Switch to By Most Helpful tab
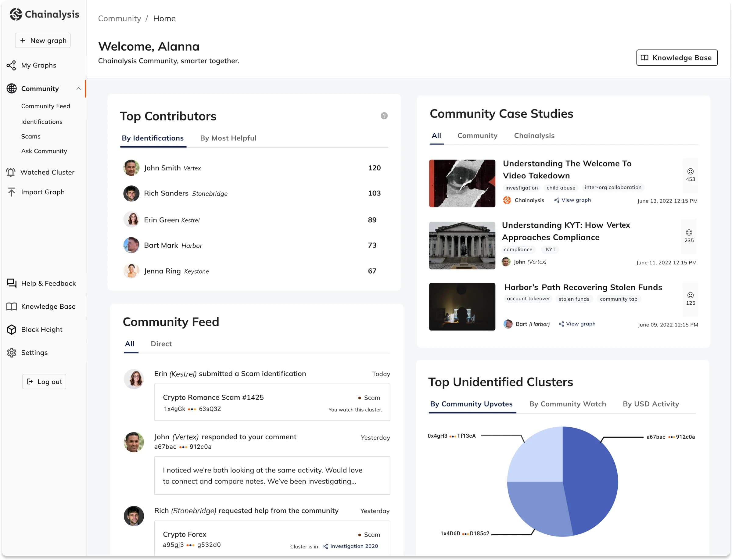The image size is (732, 560). click(x=228, y=138)
